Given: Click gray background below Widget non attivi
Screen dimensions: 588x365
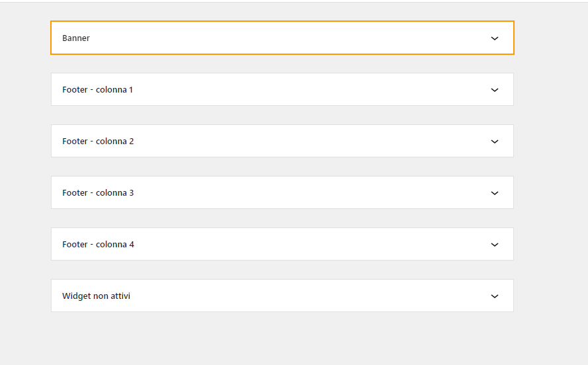Looking at the screenshot, I should point(282,339).
